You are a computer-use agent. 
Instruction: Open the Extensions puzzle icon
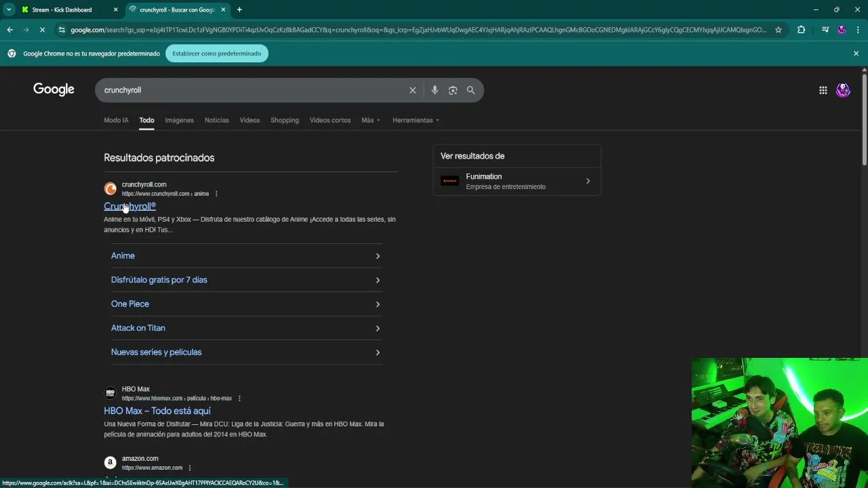coord(801,30)
